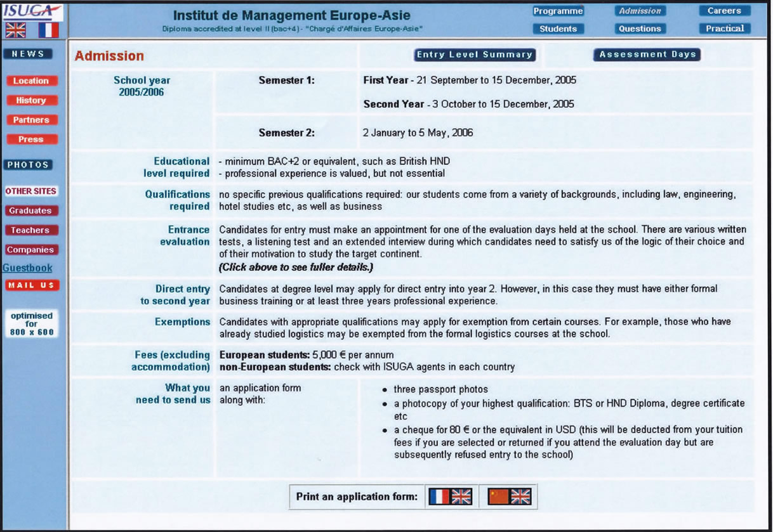Open the Press page
773x532 pixels.
31,139
